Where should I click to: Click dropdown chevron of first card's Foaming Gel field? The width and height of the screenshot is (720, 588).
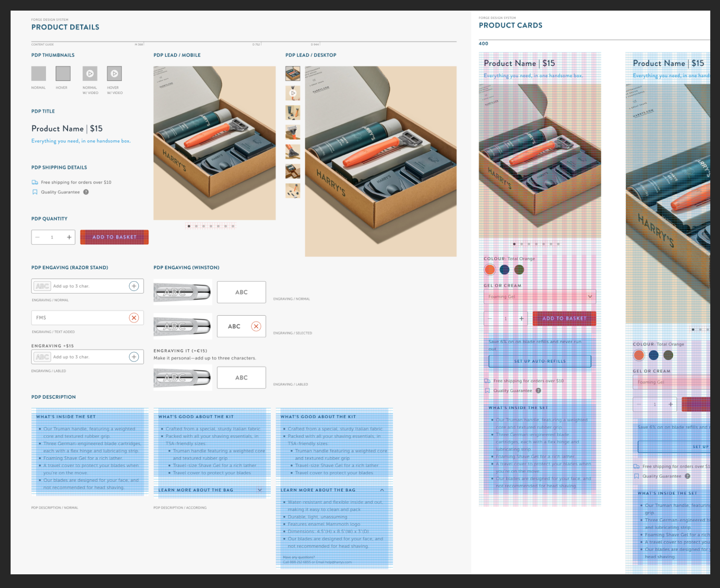tap(590, 297)
